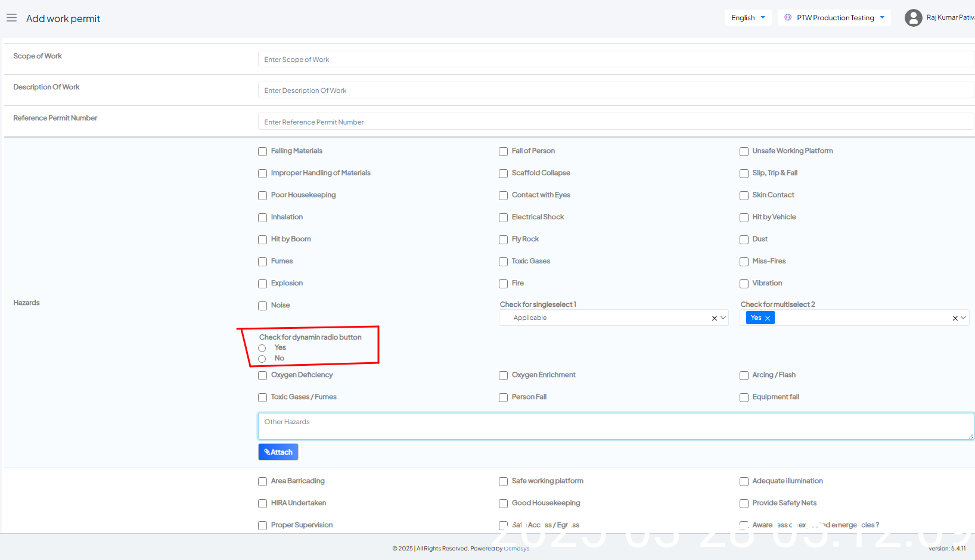Open the hamburger navigation menu
Screen dimensions: 975x560
tap(11, 18)
